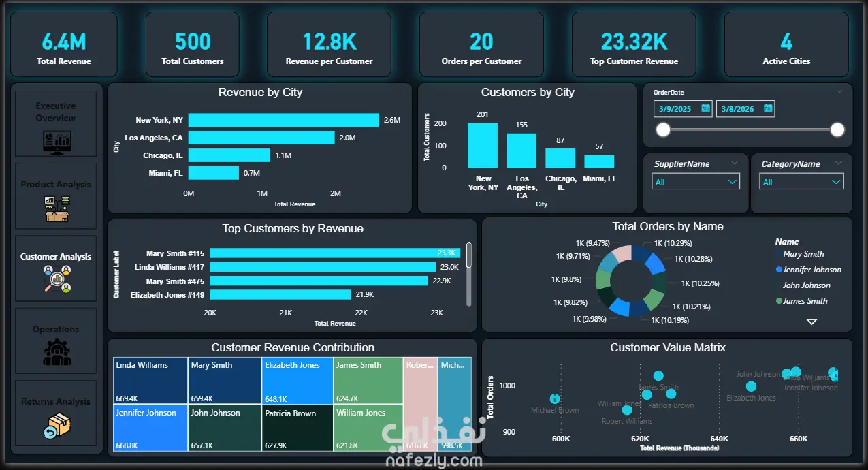Select the Customer Analysis people icon
868x470 pixels.
pos(56,279)
